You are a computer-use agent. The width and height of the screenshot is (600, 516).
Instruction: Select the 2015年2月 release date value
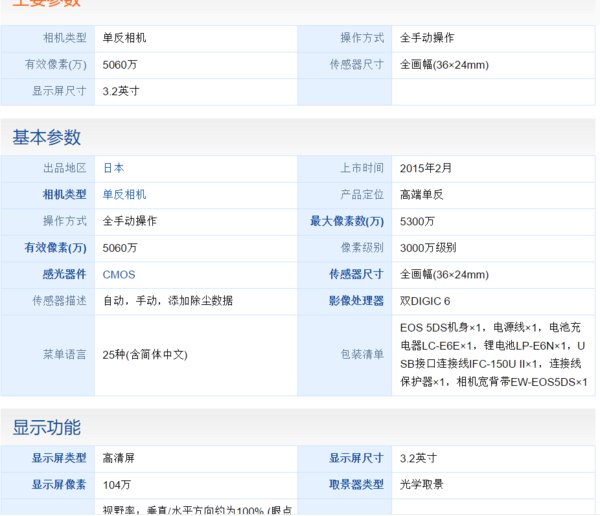click(x=426, y=168)
